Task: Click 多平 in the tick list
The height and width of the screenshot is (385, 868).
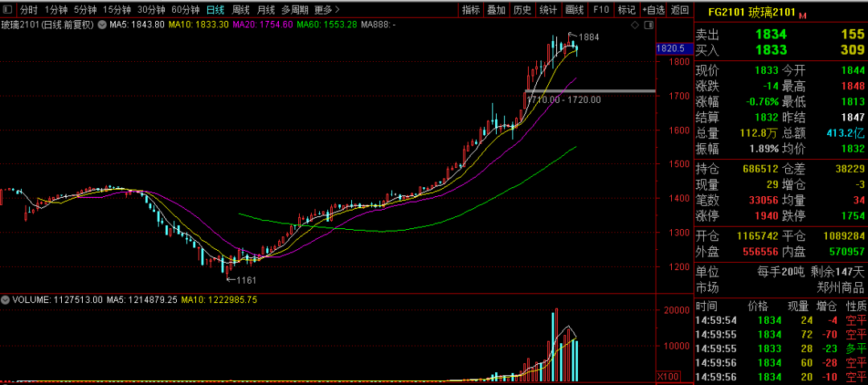Action: 856,349
